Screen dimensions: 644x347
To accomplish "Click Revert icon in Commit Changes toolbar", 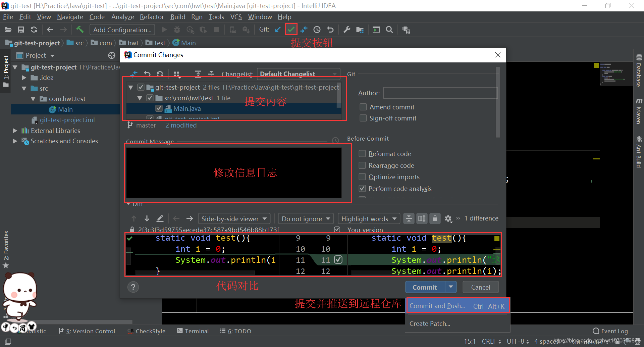I will click(x=147, y=73).
